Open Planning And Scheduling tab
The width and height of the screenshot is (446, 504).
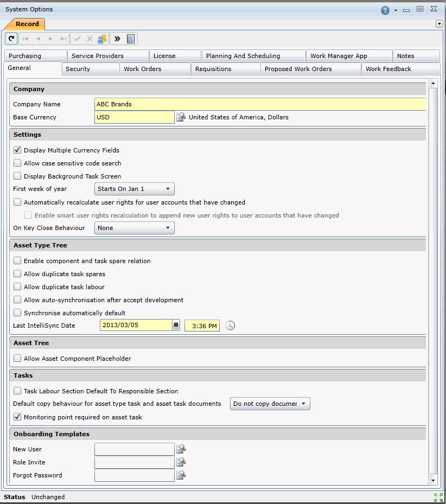click(x=254, y=56)
